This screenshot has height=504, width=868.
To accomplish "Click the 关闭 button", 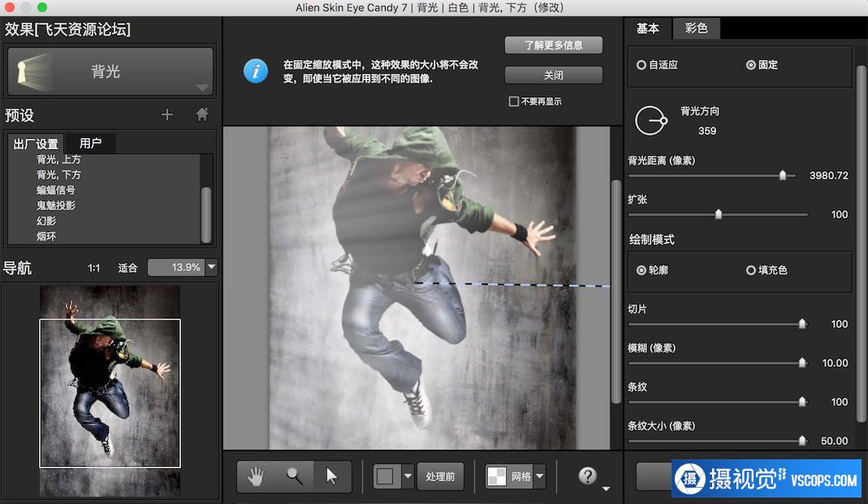I will point(554,75).
